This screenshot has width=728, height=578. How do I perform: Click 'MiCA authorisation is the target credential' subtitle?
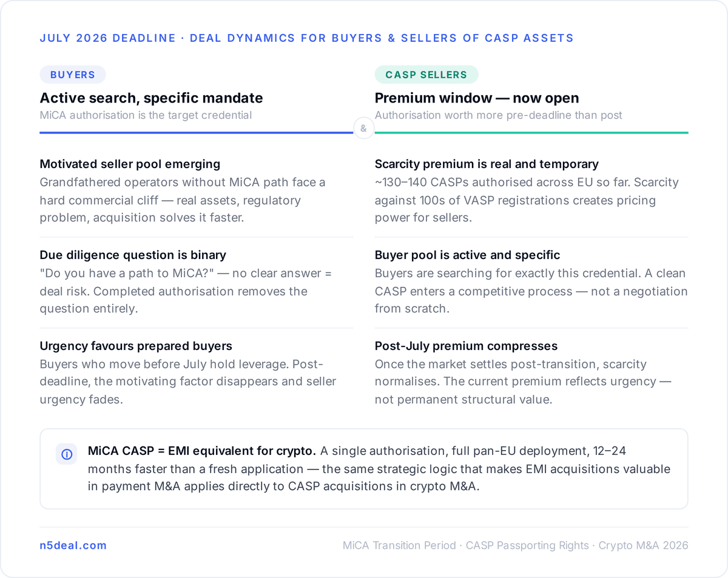[146, 115]
